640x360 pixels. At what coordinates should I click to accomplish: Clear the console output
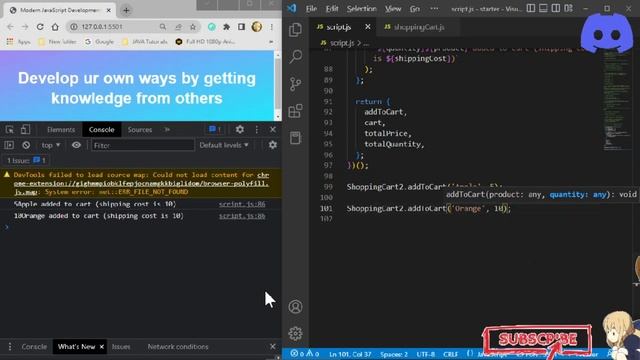tap(26, 145)
